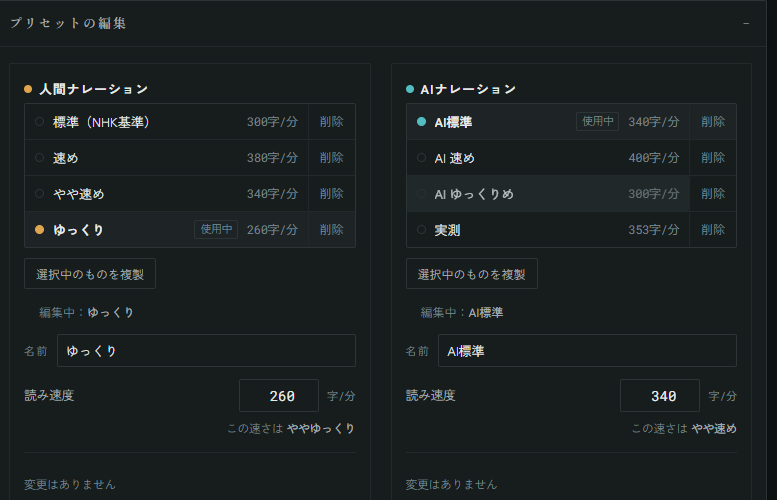Select the ゆっくり preset row
Viewport: 777px width, 500px height.
coord(166,229)
